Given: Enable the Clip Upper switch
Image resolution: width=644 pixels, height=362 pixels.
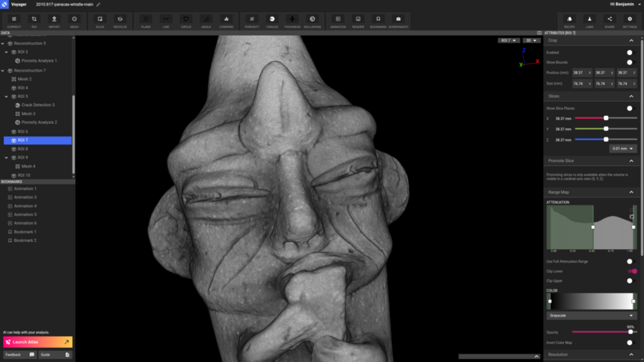Looking at the screenshot, I should [x=631, y=281].
